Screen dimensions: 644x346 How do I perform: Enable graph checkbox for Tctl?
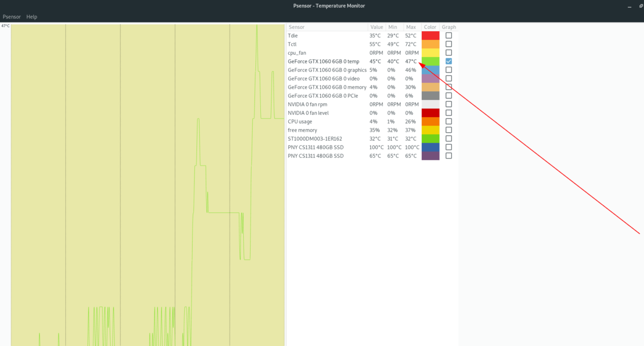pyautogui.click(x=449, y=44)
